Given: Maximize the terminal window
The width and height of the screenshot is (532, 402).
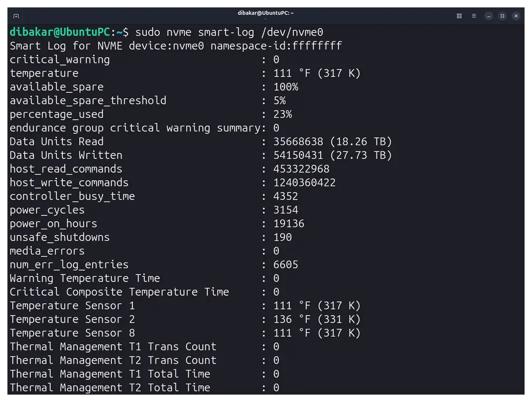Looking at the screenshot, I should point(502,16).
